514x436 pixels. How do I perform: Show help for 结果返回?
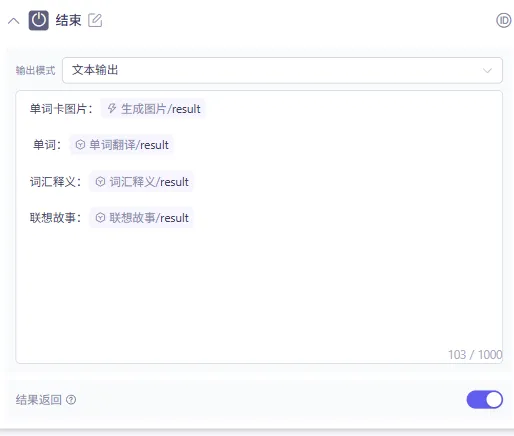click(x=71, y=399)
